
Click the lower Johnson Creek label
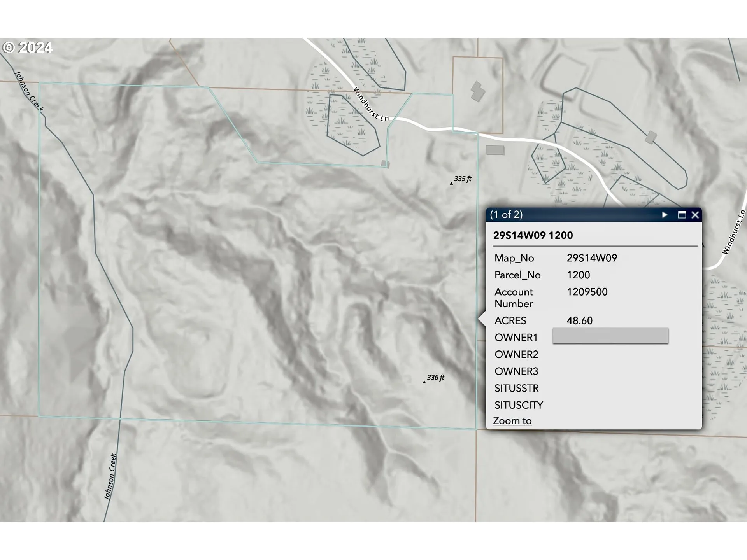(110, 476)
